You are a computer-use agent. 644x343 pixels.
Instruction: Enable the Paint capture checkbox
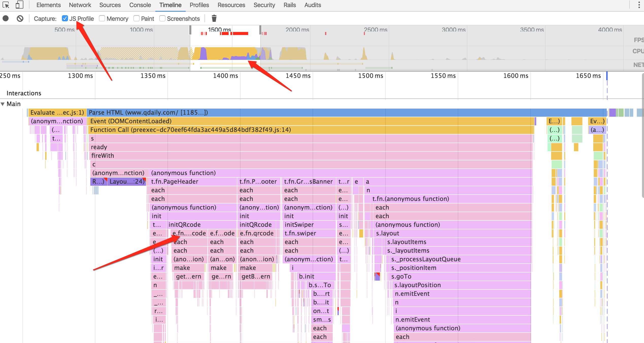(x=137, y=19)
